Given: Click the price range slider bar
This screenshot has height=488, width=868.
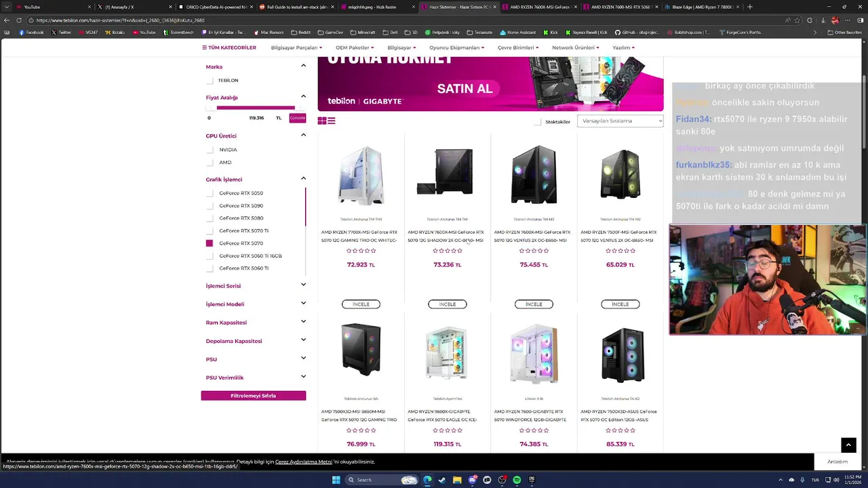Looking at the screenshot, I should pyautogui.click(x=255, y=108).
